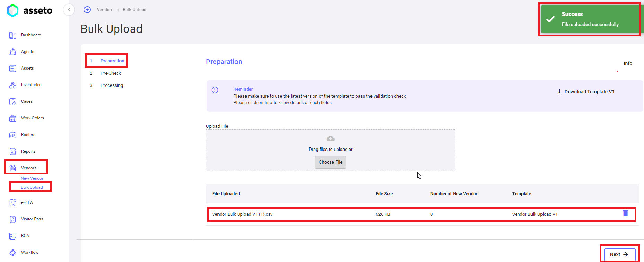Open the Info link

coord(628,63)
